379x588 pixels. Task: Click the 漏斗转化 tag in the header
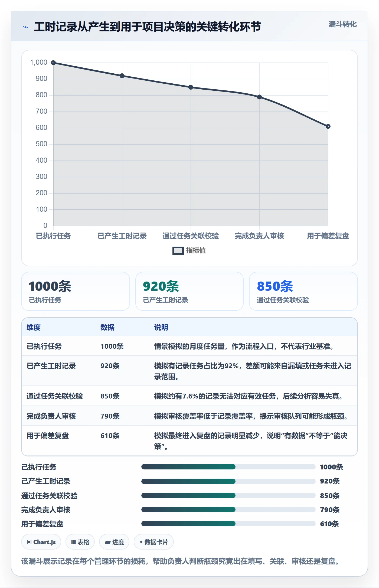click(342, 24)
